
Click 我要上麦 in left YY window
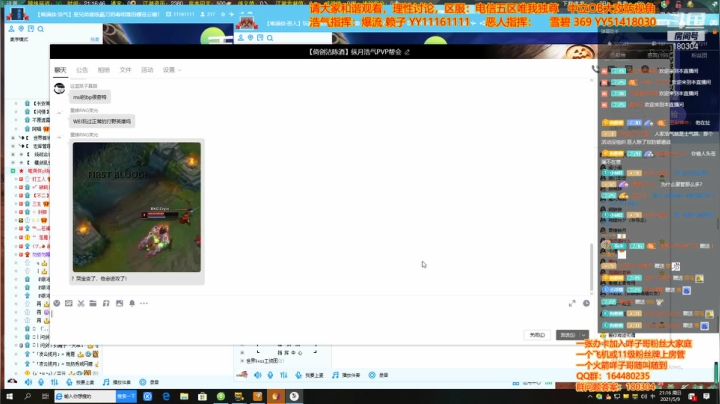80,382
